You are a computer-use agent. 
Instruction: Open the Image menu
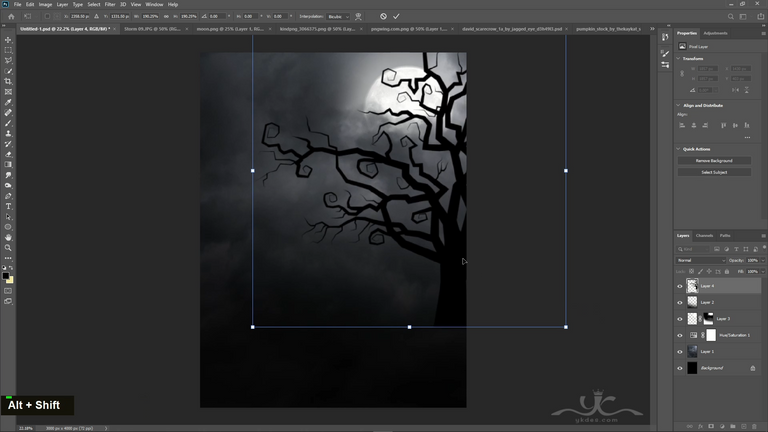point(45,4)
